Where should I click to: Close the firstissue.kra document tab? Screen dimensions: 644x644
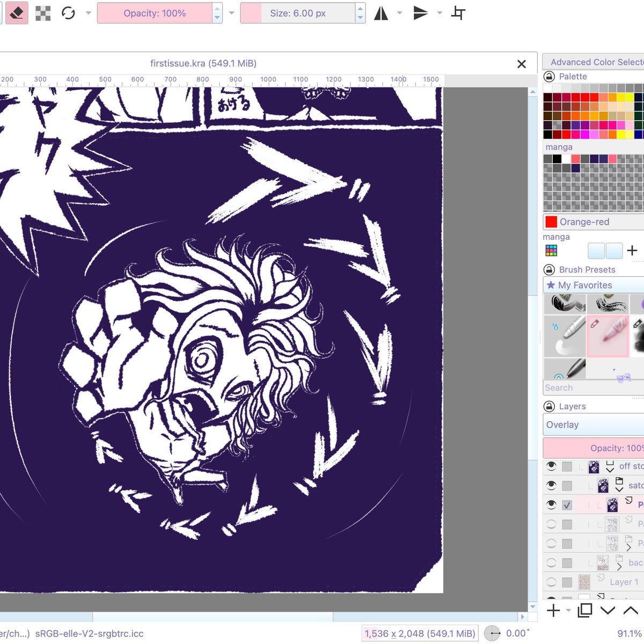pyautogui.click(x=521, y=64)
